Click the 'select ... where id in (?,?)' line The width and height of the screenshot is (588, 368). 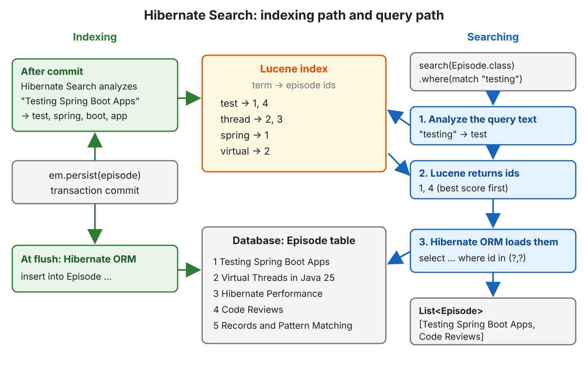click(x=472, y=258)
